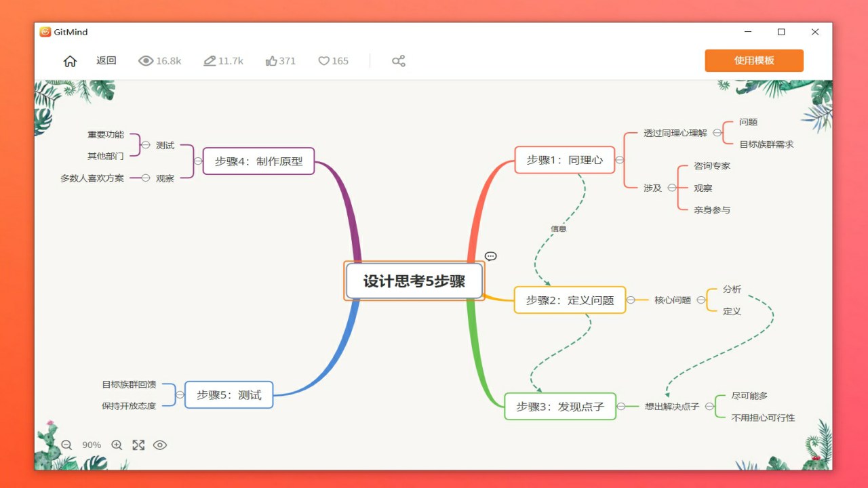Select the 目标族群需求 leaf node
This screenshot has width=868, height=488.
pos(766,144)
